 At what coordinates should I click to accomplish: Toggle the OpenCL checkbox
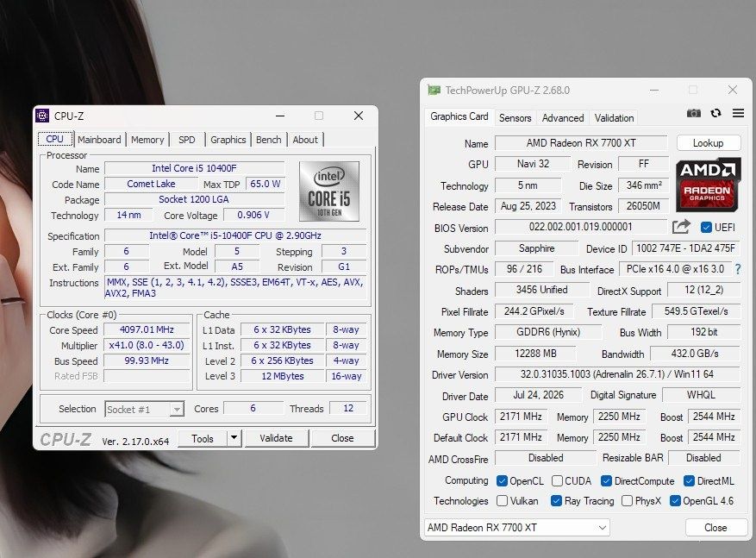click(502, 481)
